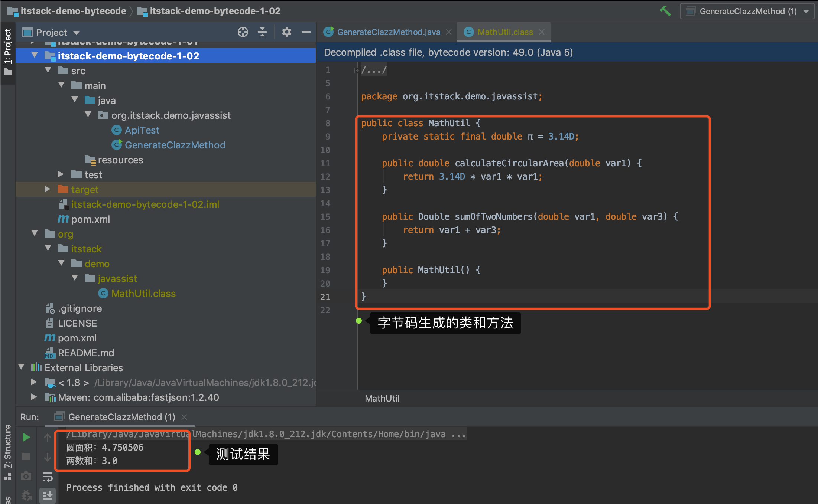
Task: Collapse All in the Project tool window
Action: coord(262,32)
